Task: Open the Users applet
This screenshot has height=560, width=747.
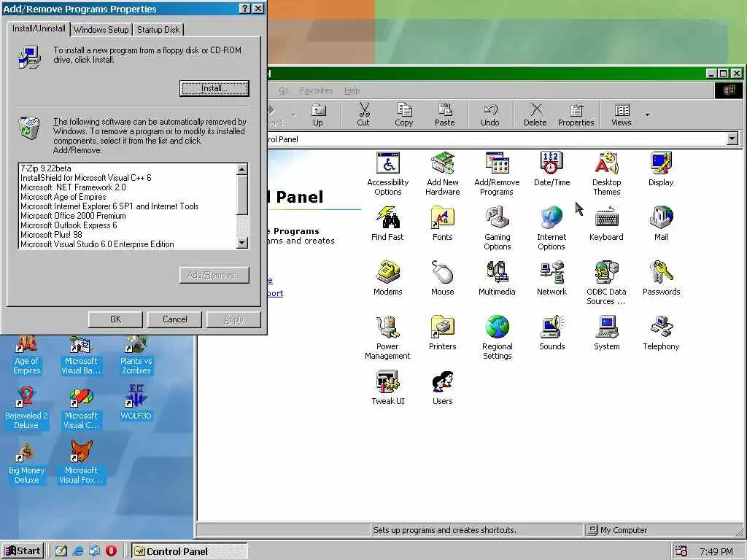Action: pos(443,388)
